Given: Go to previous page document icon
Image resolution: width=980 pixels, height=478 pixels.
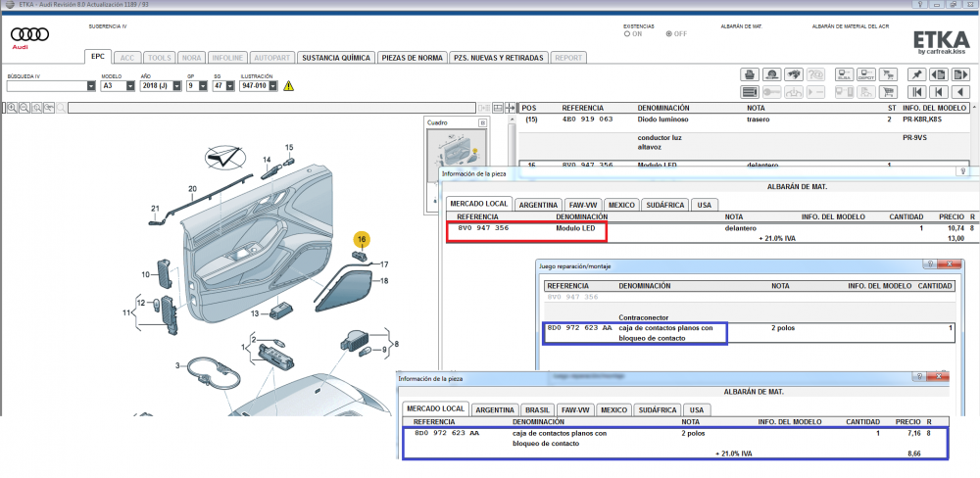Looking at the screenshot, I should [x=938, y=74].
